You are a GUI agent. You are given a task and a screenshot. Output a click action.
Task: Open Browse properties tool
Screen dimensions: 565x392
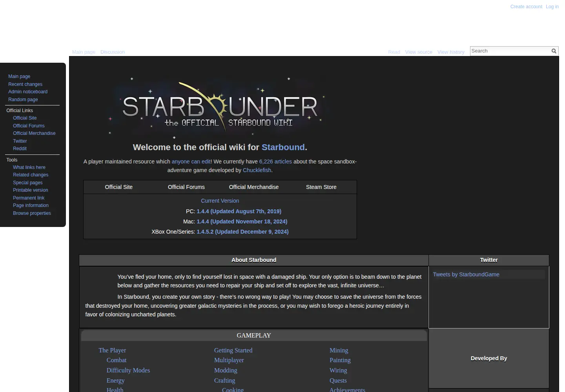coord(32,213)
